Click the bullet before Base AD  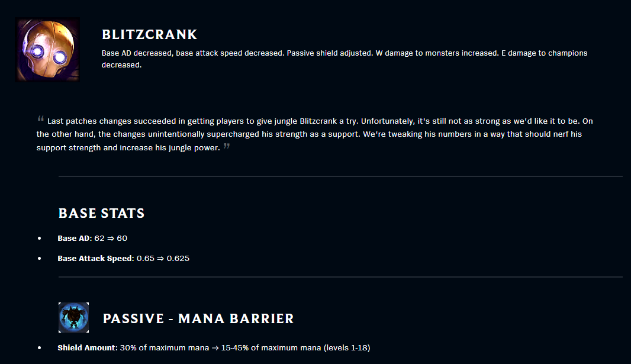[40, 239]
